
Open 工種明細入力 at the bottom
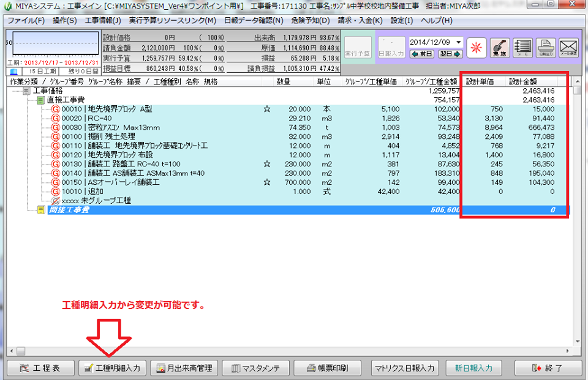tap(113, 368)
